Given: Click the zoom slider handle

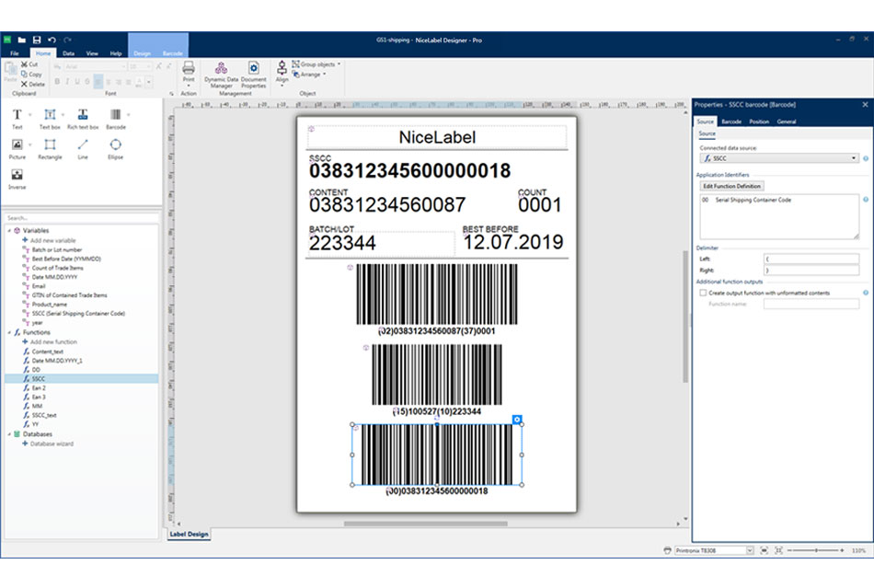Looking at the screenshot, I should pos(816,550).
